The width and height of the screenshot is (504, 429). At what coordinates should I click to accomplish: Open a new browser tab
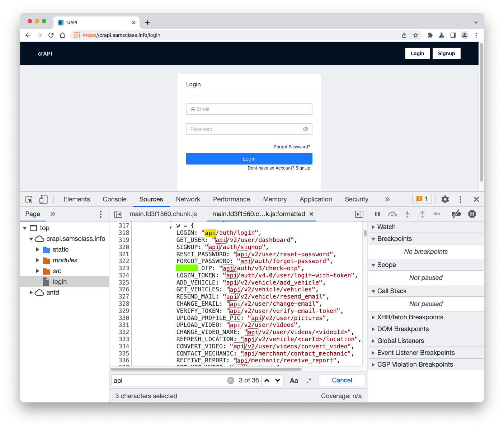[147, 23]
